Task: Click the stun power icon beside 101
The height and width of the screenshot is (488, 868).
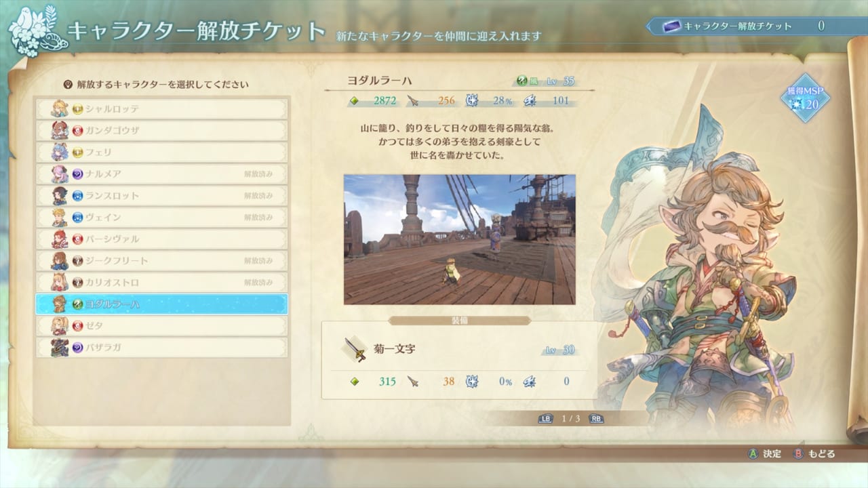Action: point(530,100)
